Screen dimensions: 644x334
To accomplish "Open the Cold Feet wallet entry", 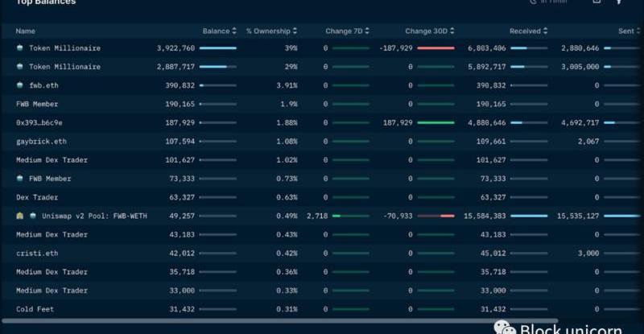I will 35,309.
